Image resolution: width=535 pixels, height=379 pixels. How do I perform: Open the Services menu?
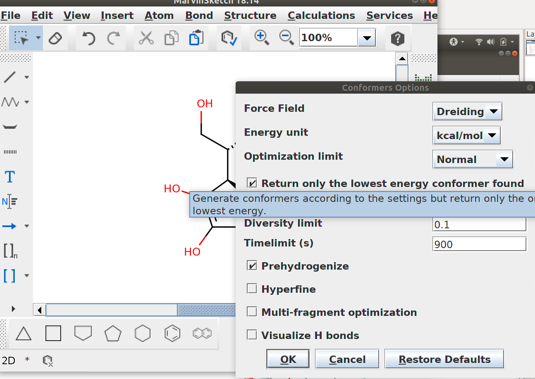pos(390,15)
